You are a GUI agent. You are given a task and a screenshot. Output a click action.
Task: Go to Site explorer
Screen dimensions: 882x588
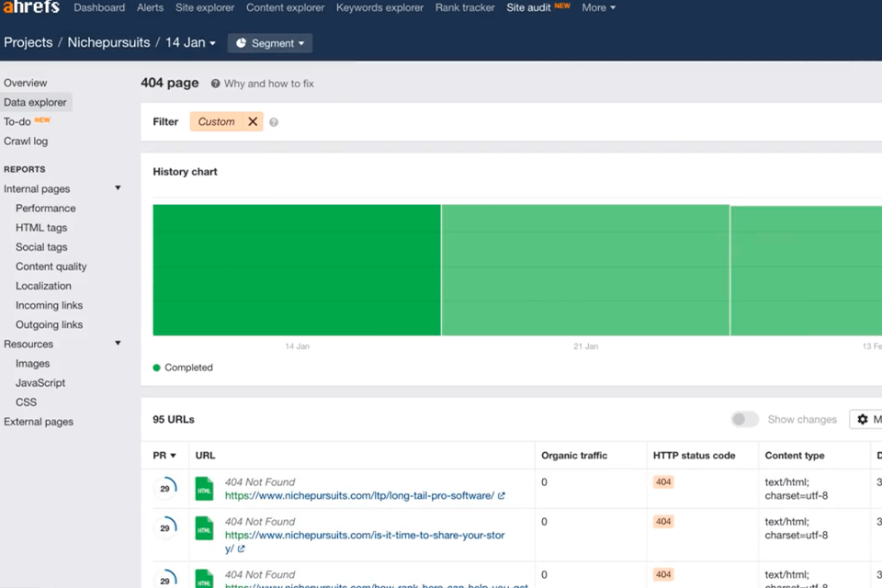[x=205, y=8]
